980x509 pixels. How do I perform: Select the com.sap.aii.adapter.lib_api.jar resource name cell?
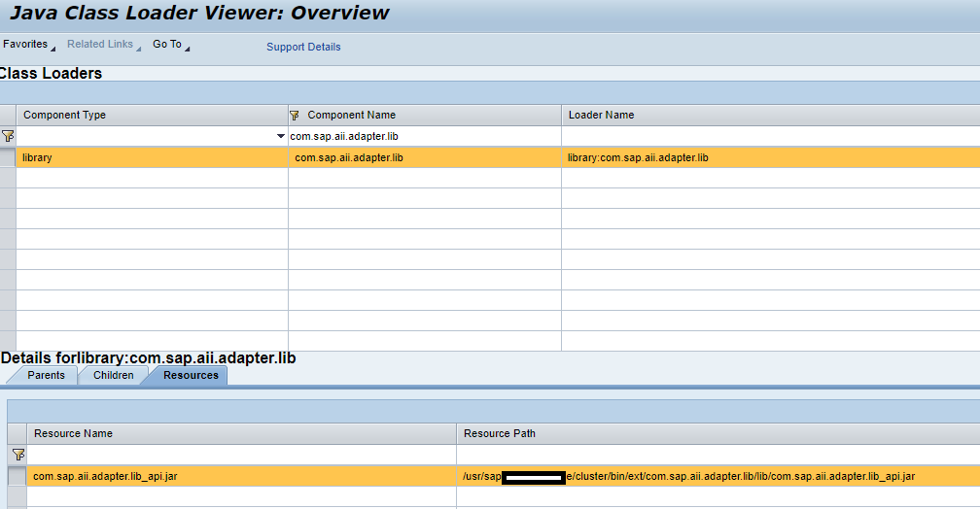(x=105, y=476)
